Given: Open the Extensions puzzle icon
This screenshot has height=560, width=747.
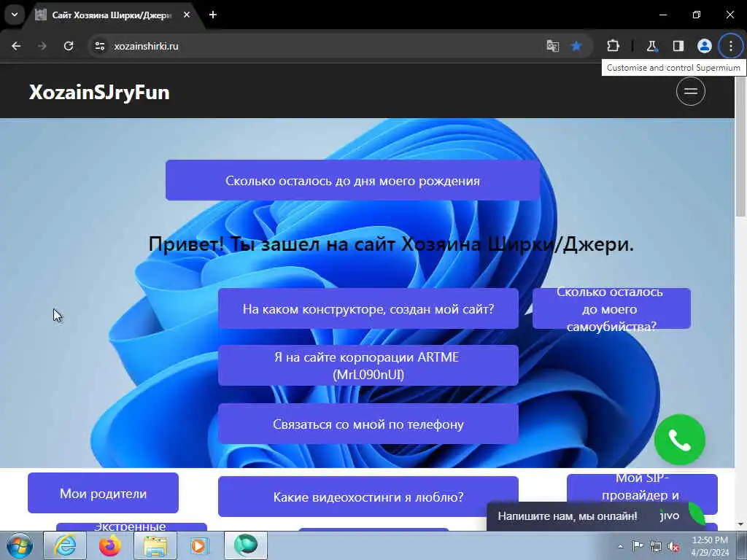Looking at the screenshot, I should coord(613,46).
